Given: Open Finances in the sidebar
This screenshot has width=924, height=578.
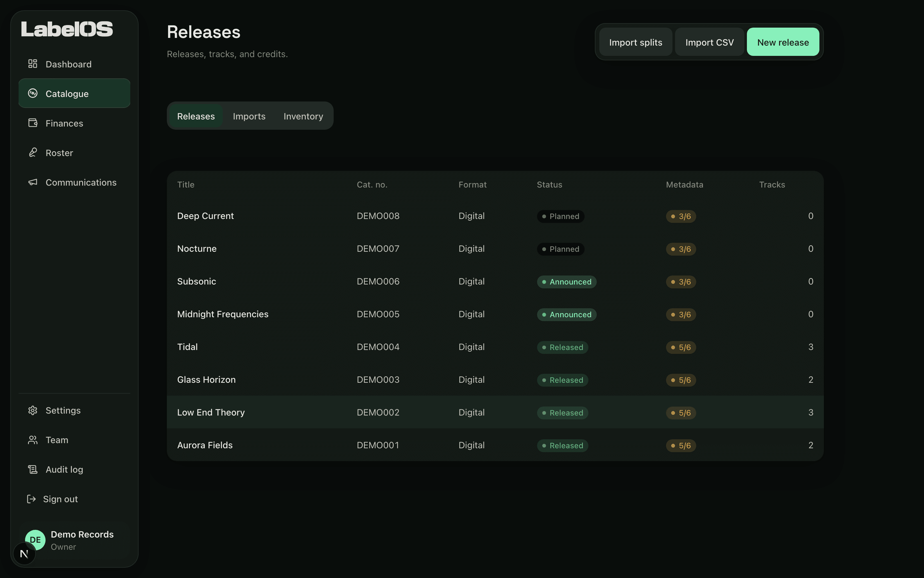Looking at the screenshot, I should (74, 123).
